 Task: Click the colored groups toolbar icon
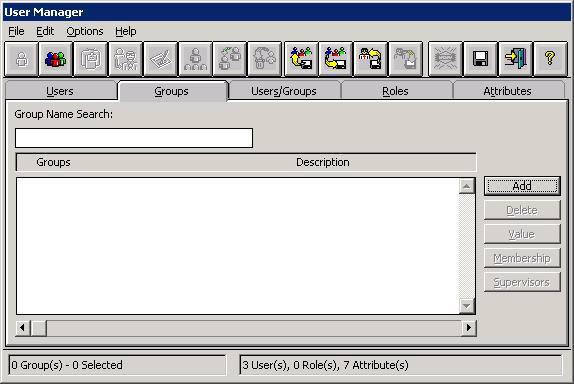[55, 59]
